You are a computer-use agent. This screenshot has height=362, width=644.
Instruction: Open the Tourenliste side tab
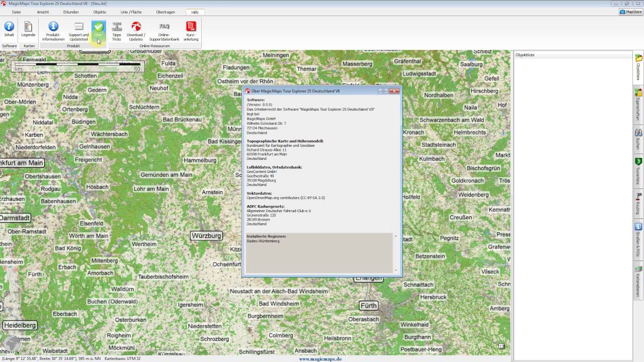point(638,171)
